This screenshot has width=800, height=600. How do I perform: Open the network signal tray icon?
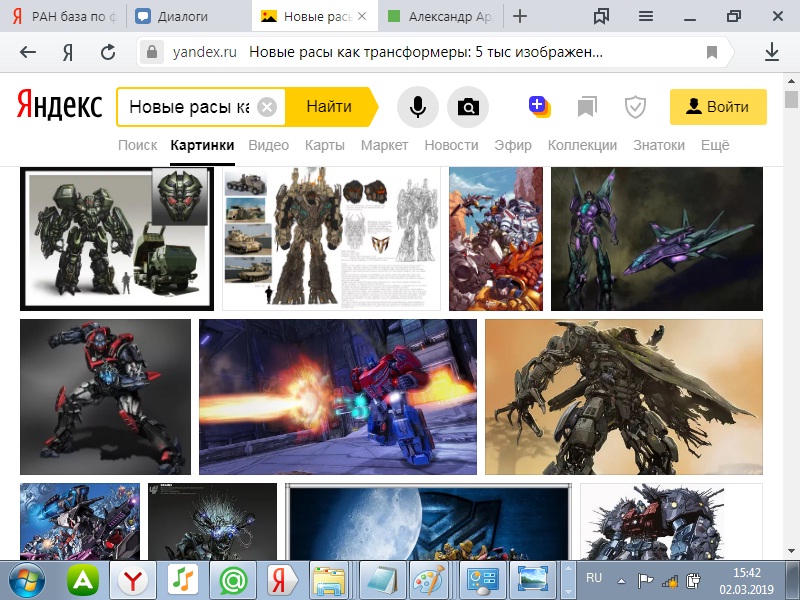coord(670,581)
